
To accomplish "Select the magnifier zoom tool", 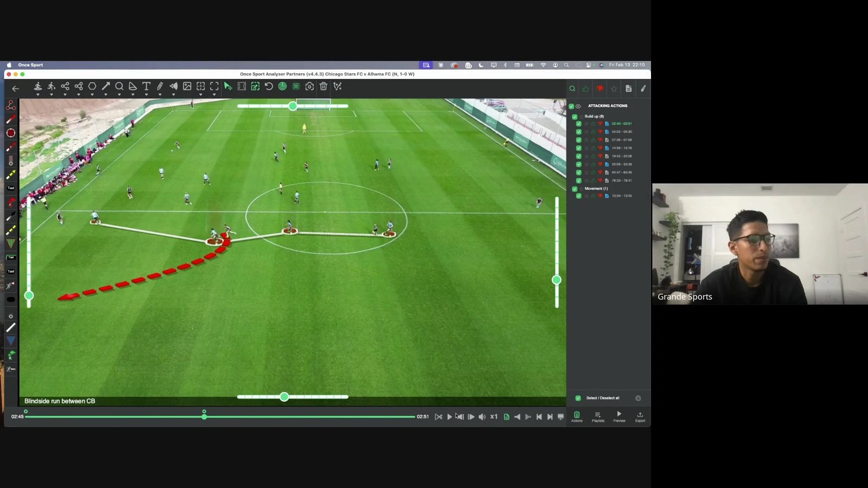I will coord(119,86).
